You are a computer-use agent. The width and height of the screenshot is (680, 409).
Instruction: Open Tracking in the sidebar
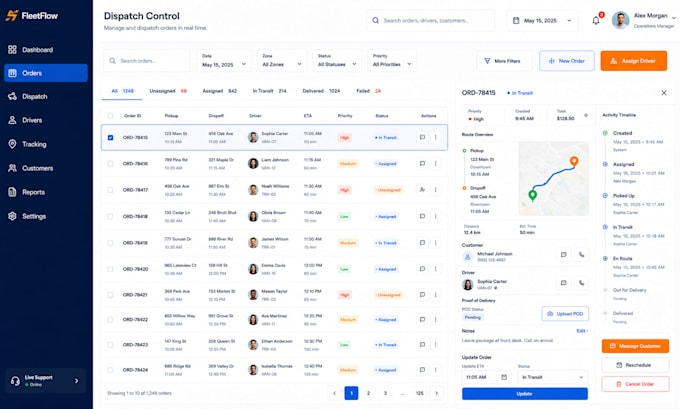pyautogui.click(x=46, y=144)
